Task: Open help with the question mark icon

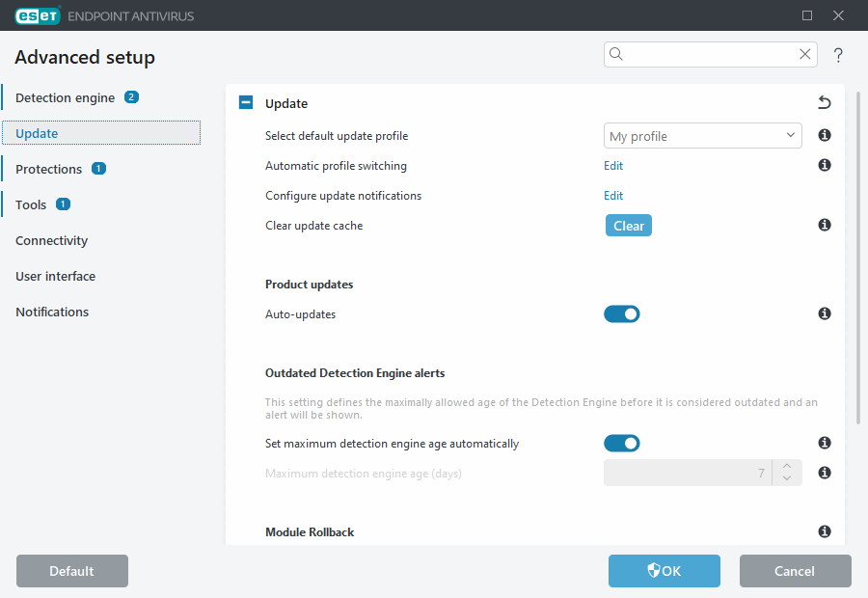Action: [x=838, y=55]
